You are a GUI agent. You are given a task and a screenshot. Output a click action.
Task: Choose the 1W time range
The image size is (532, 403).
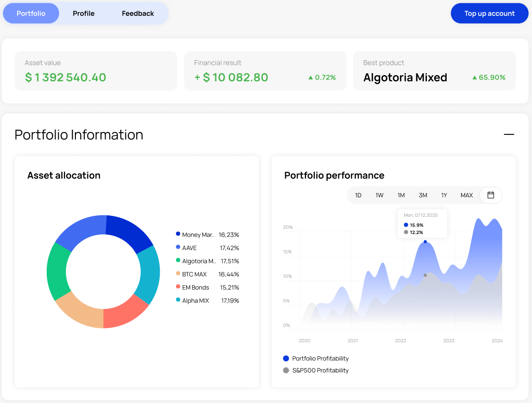[x=379, y=195]
